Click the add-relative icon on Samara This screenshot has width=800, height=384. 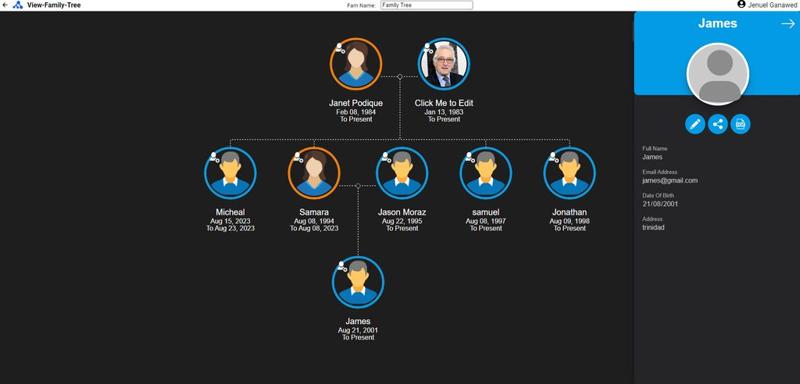click(298, 157)
